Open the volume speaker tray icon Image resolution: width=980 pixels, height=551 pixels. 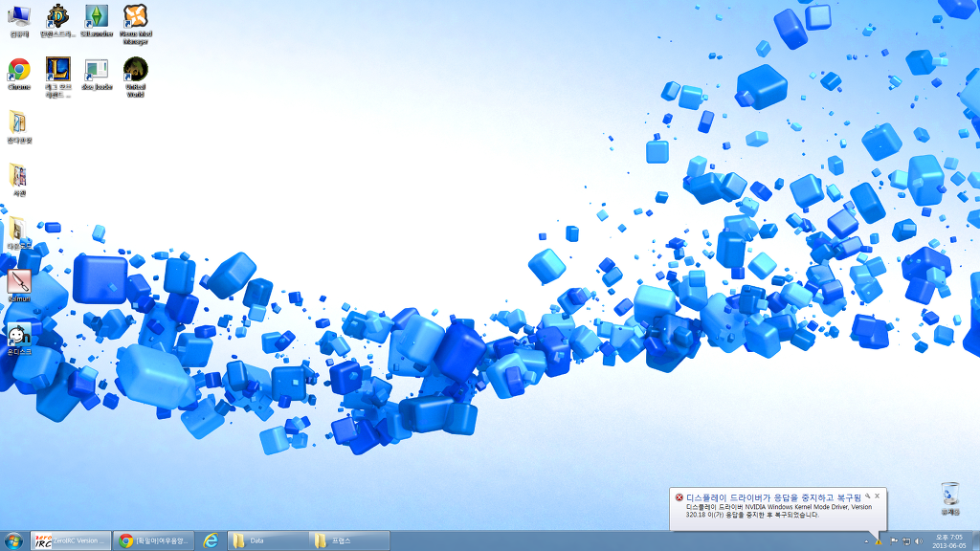917,541
